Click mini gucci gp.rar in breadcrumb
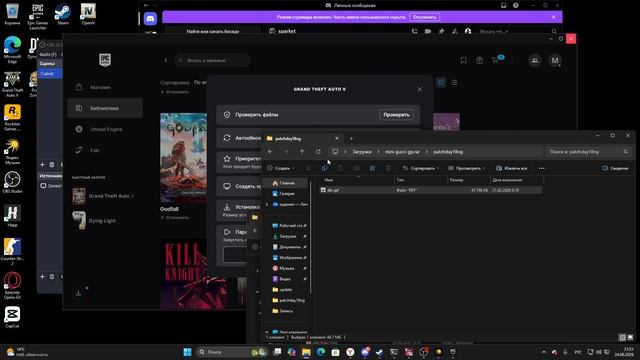 (402, 152)
